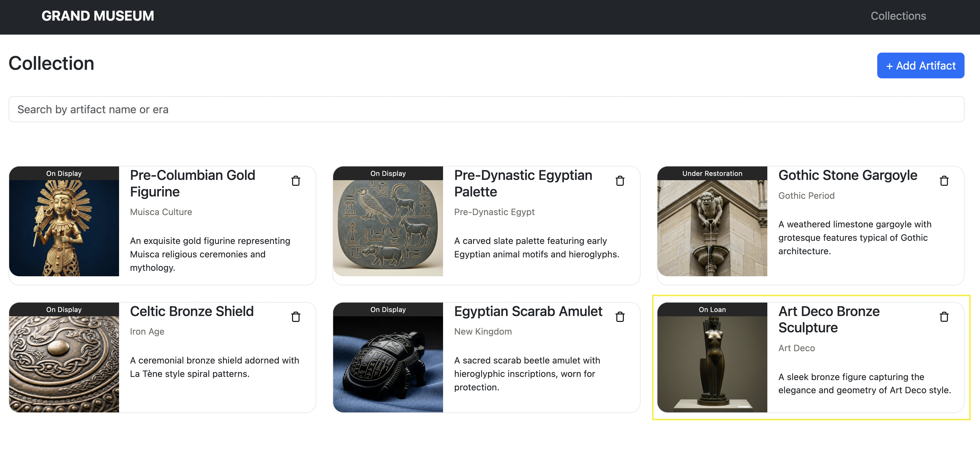Click the Gothic Stone Gargoyle title
980x453 pixels.
pyautogui.click(x=847, y=176)
